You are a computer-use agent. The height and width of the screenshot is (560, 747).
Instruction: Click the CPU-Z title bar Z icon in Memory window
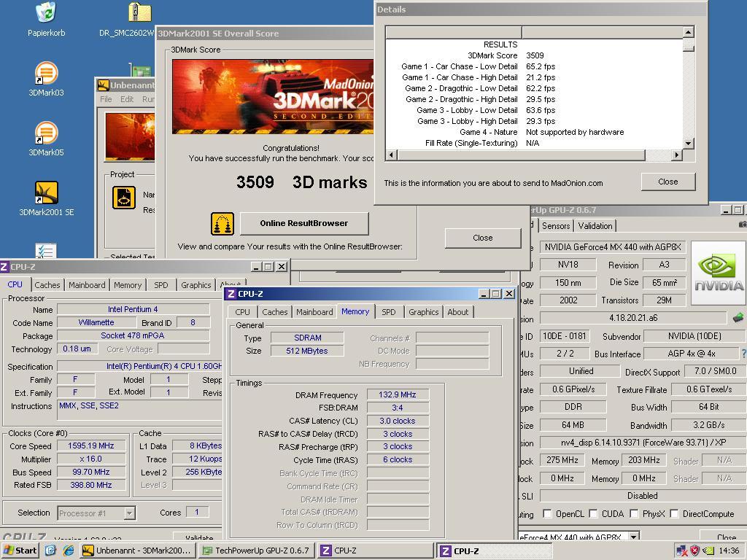(231, 294)
